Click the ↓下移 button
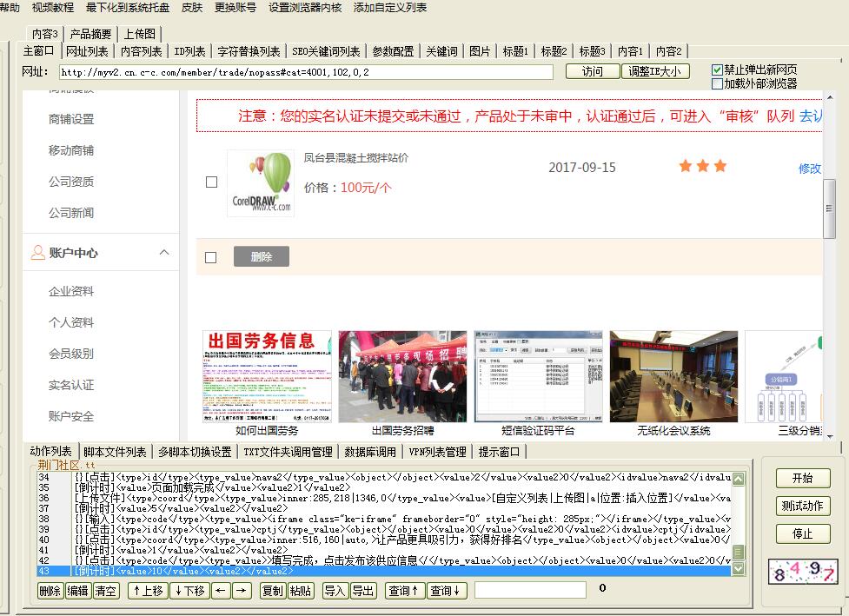The height and width of the screenshot is (616, 849). pos(189,591)
